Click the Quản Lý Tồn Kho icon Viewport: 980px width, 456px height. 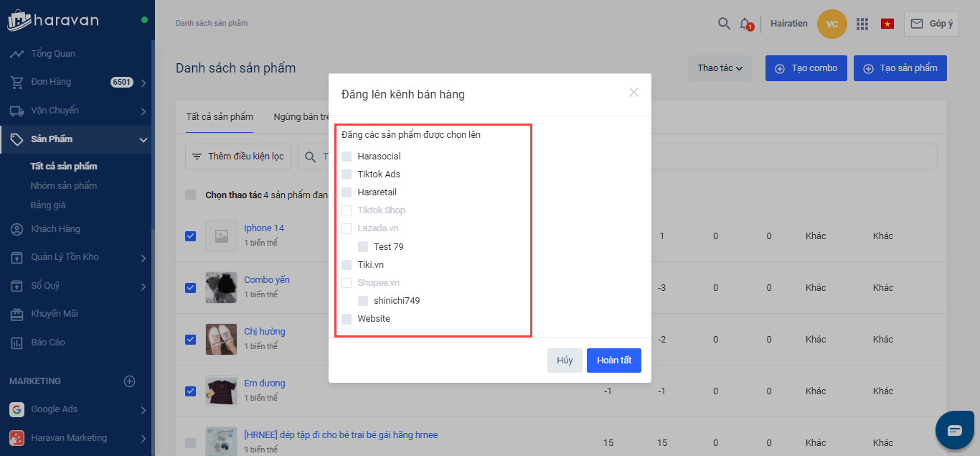[x=17, y=257]
